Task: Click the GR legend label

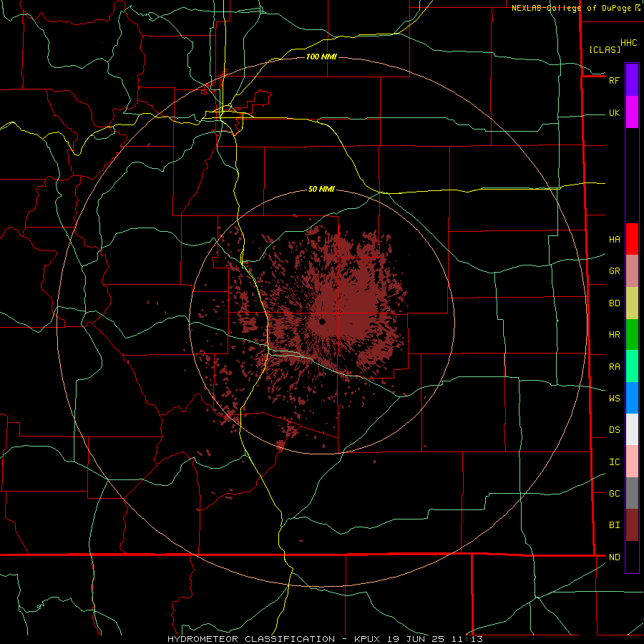Action: click(614, 271)
